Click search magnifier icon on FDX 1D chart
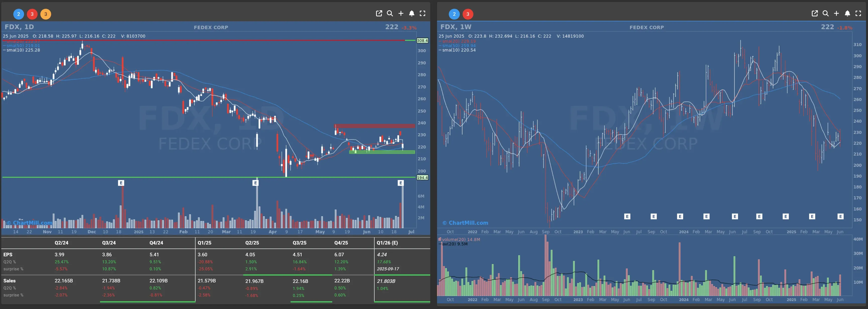This screenshot has width=868, height=309. click(x=390, y=14)
